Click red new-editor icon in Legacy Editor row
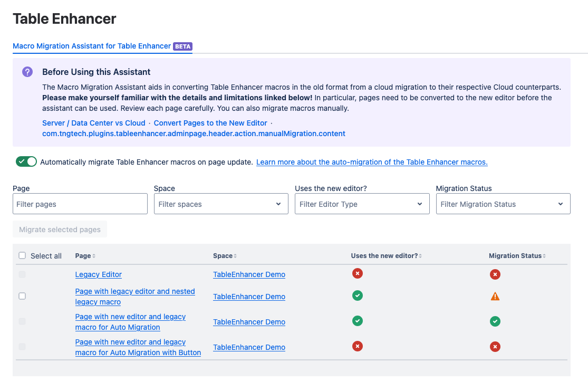Screen dimensions: 588x391 coord(358,273)
